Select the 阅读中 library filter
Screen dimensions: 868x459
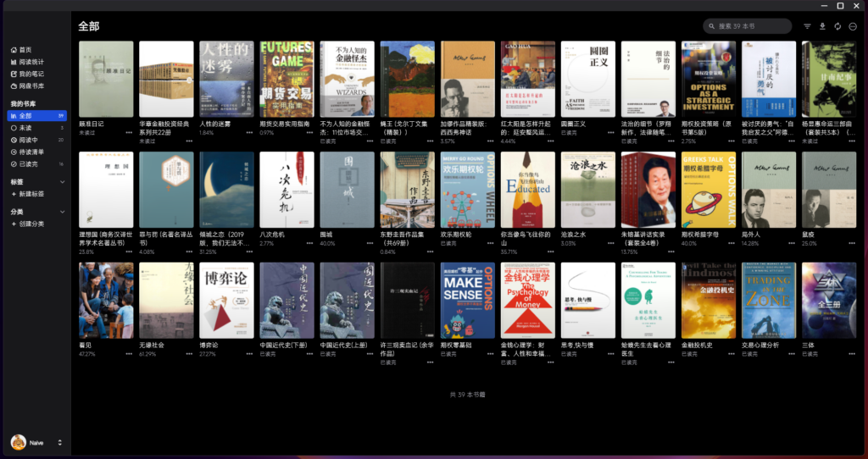pos(28,140)
